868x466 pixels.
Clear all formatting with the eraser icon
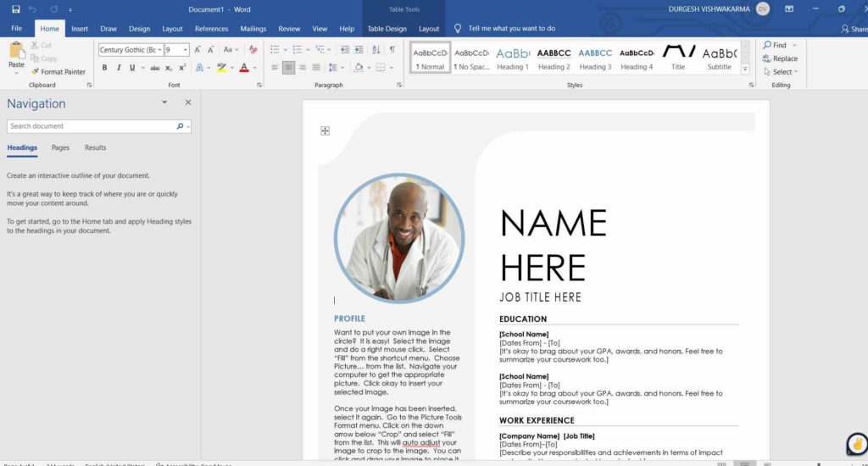pyautogui.click(x=253, y=50)
